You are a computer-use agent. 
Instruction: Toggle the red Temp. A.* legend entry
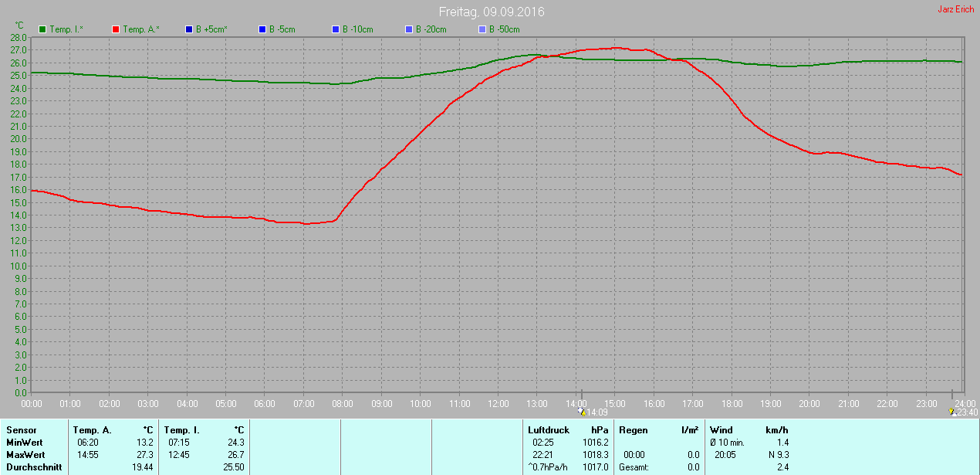(x=136, y=29)
